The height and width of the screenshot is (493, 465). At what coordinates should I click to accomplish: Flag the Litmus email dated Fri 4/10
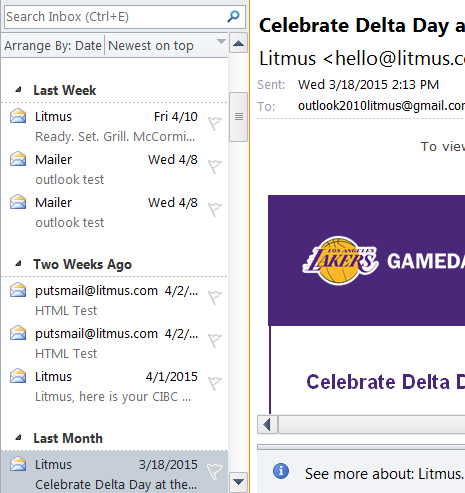click(x=215, y=123)
